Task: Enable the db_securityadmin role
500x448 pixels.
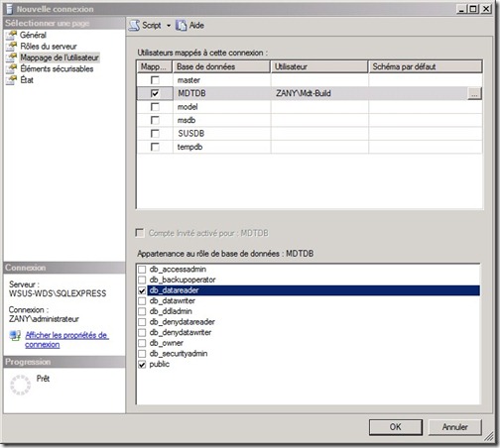Action: tap(142, 354)
